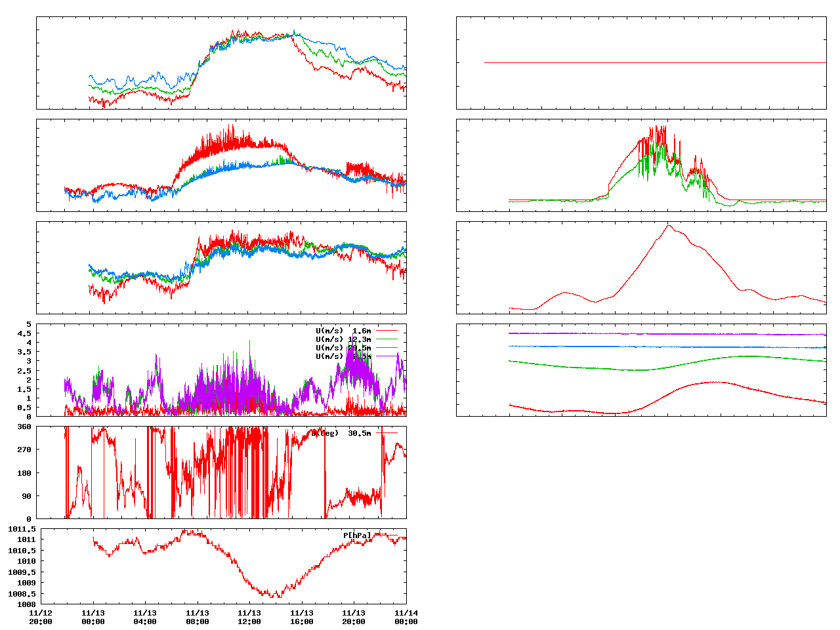840x630 pixels.
Task: Click the "1009.5" pressure axis value
Action: (x=22, y=572)
